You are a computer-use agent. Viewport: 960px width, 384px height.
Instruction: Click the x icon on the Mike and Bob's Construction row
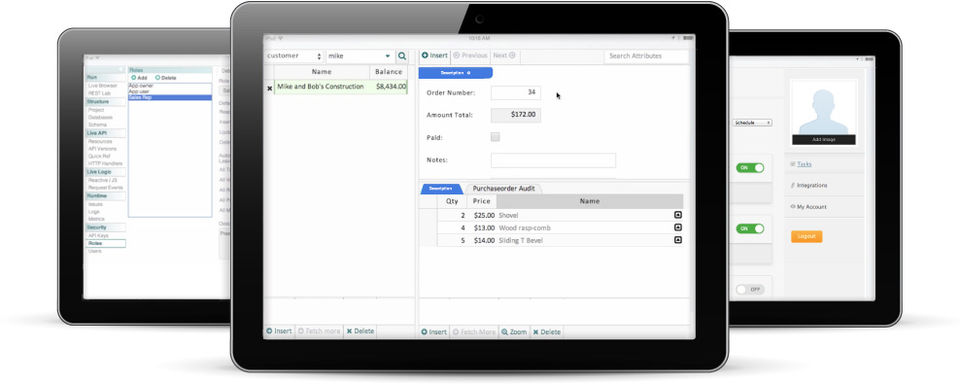[269, 88]
